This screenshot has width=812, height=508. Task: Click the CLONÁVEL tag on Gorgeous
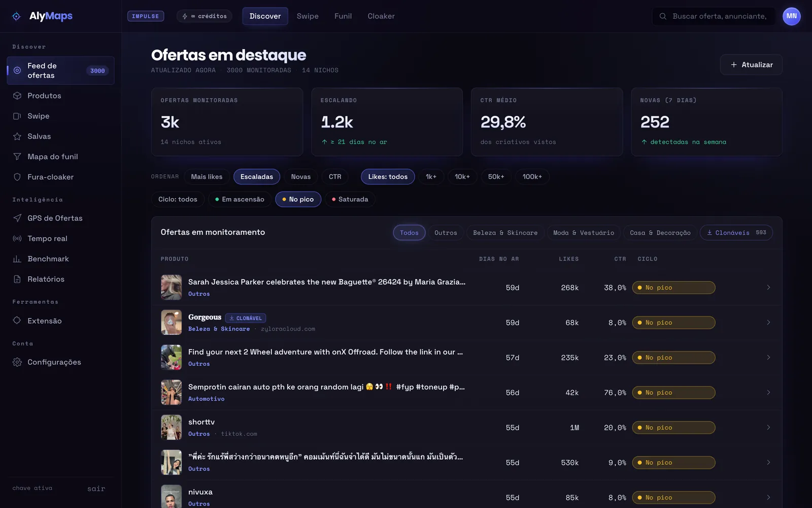tap(246, 318)
